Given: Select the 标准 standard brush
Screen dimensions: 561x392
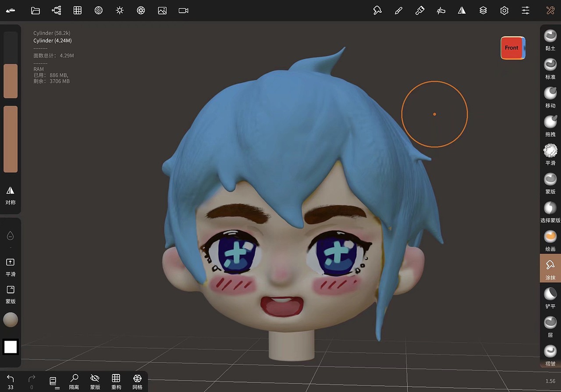Looking at the screenshot, I should tap(550, 68).
